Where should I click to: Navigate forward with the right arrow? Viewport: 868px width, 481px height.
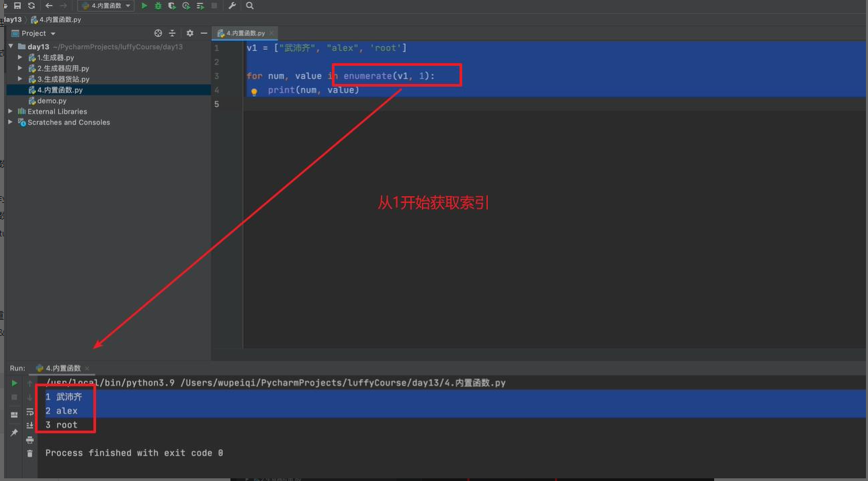coord(63,5)
